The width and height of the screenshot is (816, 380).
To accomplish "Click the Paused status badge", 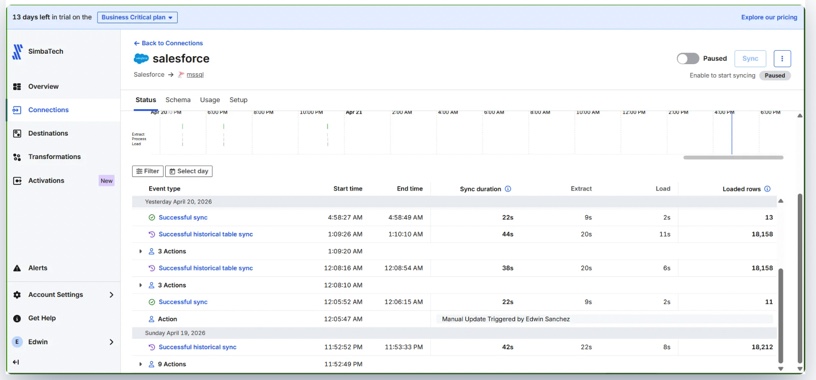I will [774, 75].
